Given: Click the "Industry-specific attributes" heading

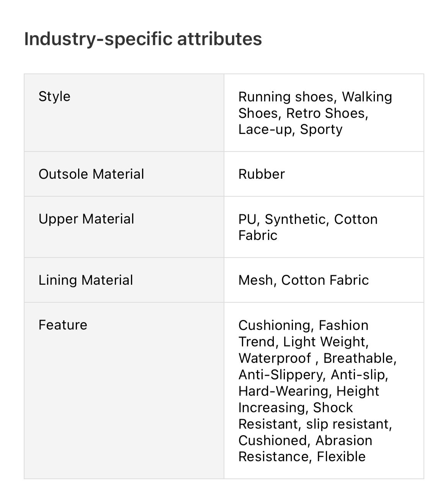Looking at the screenshot, I should point(143,39).
